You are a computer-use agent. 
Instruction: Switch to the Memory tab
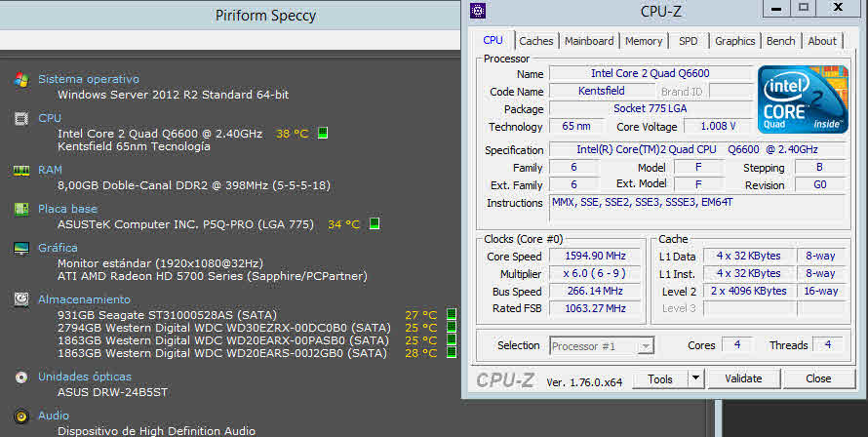[x=644, y=41]
